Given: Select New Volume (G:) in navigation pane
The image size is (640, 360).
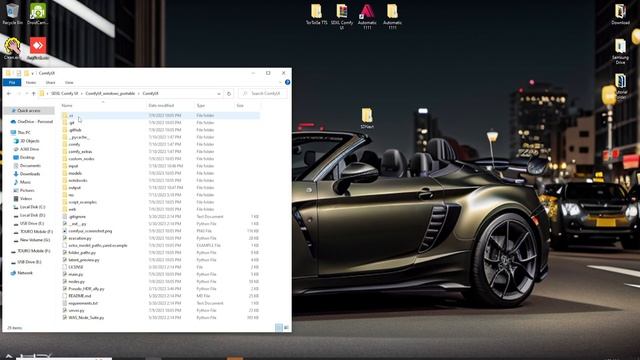Looking at the screenshot, I should click(x=35, y=240).
